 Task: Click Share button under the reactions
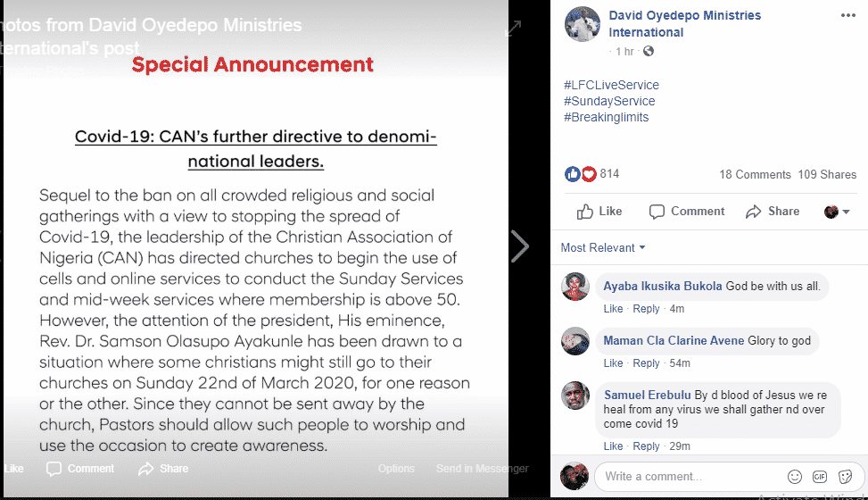(x=773, y=212)
